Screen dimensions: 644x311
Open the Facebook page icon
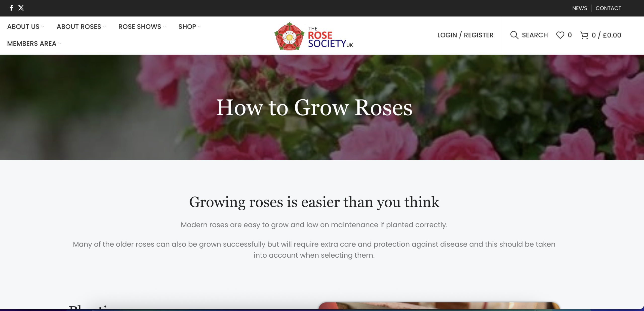pos(11,8)
